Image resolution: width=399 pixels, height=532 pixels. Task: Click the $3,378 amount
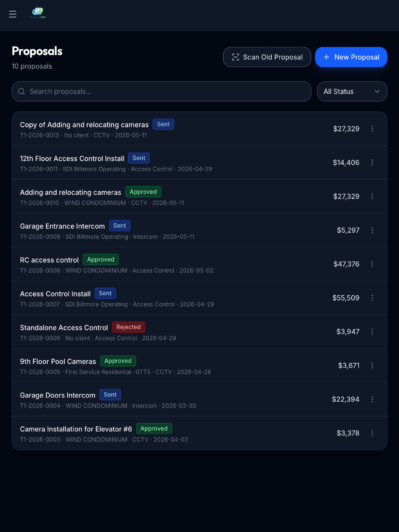(348, 433)
